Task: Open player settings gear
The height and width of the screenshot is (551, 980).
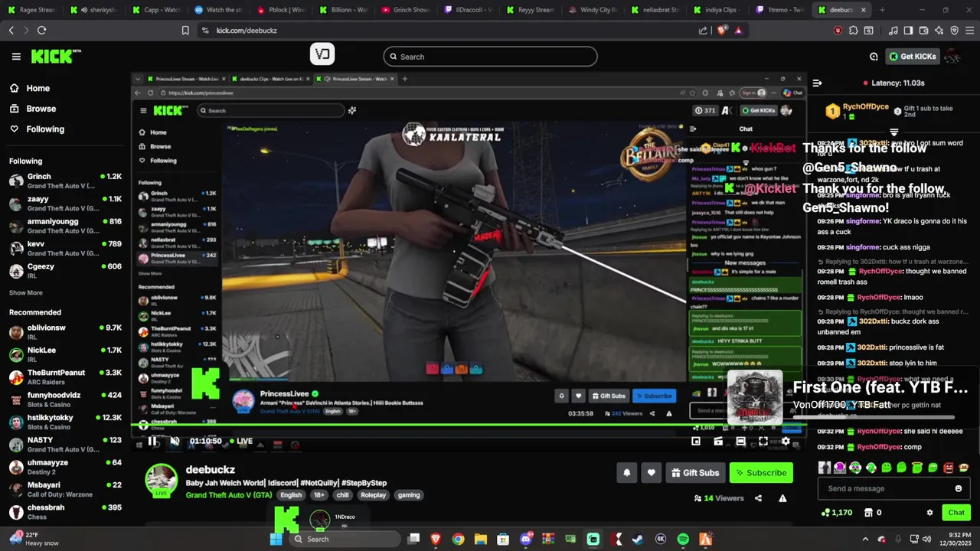Action: (786, 441)
